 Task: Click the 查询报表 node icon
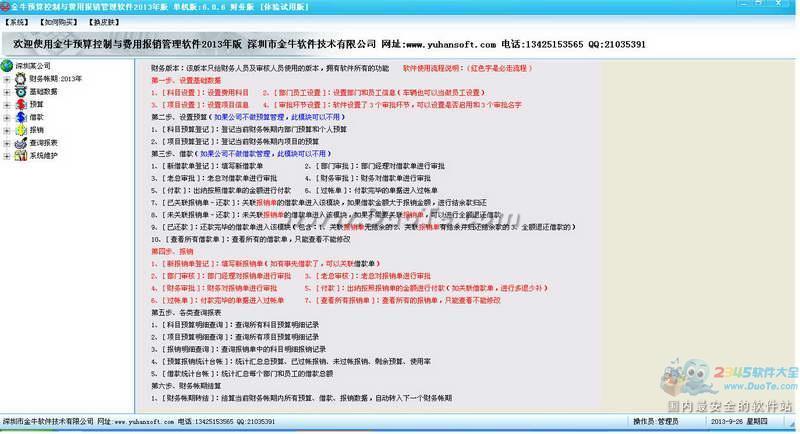coord(20,143)
